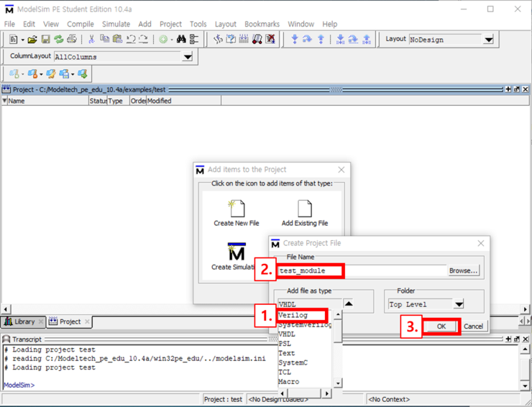532x407 pixels.
Task: Click the ModelSim> prompt in Transcript
Action: point(19,385)
